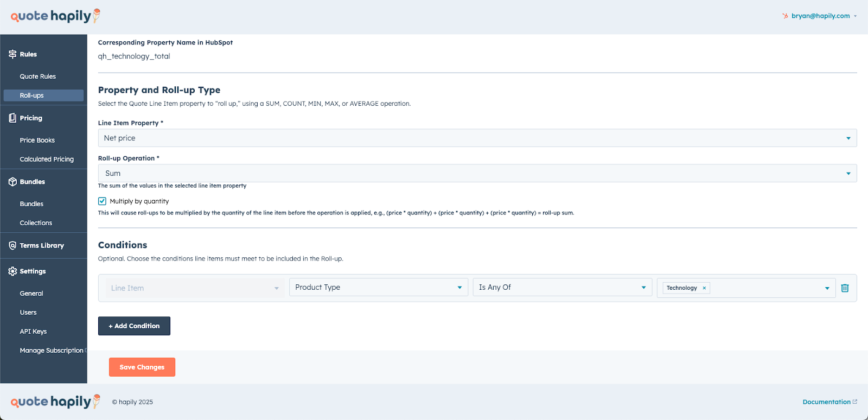Remove the Technology tag with x
Viewport: 868px width, 420px height.
tap(704, 288)
